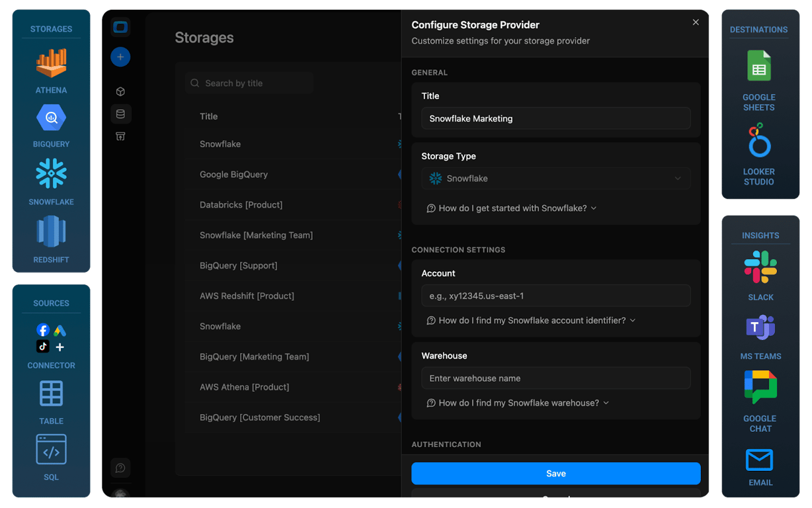This screenshot has width=812, height=508.
Task: Open the Google Chat icon
Action: tap(760, 387)
